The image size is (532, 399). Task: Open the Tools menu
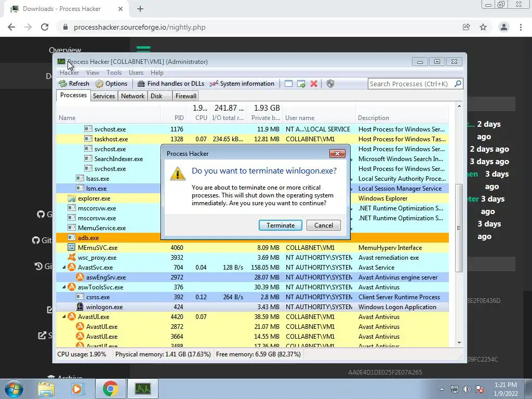coord(114,73)
